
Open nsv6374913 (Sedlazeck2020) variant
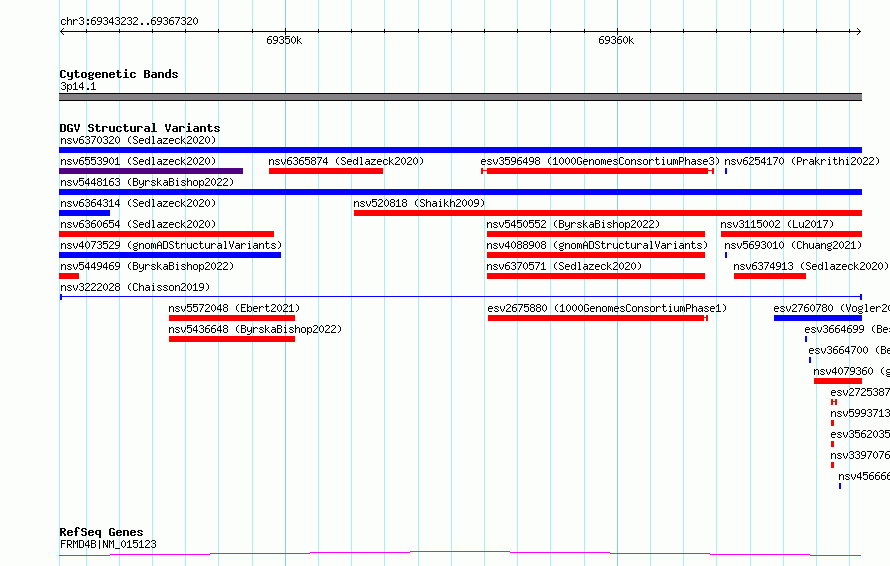(x=811, y=266)
